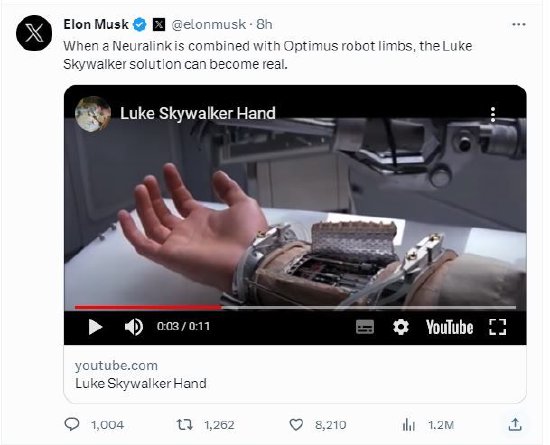Click the @elonmusk handle

208,24
